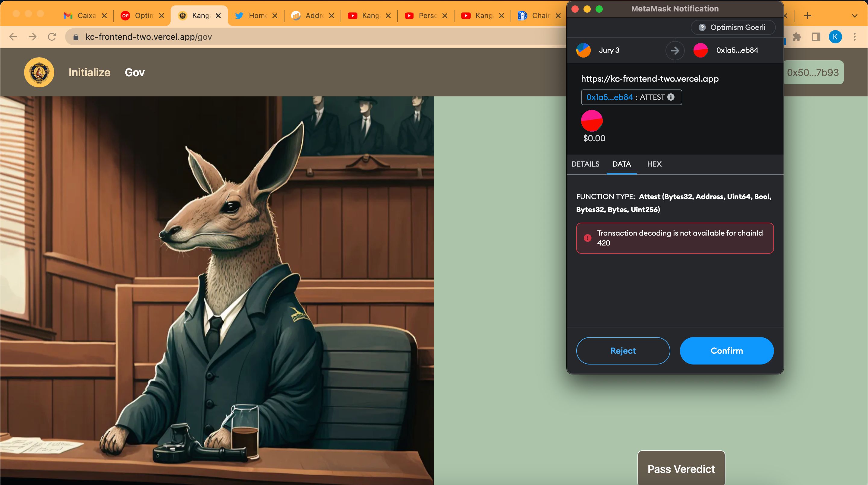The width and height of the screenshot is (868, 485).
Task: Click the ATTEST info icon
Action: coord(671,97)
